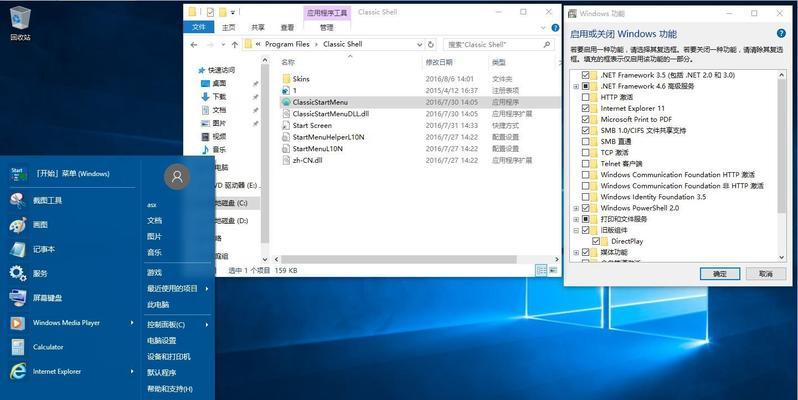
Task: Open 管理 application tools tab
Action: [x=327, y=27]
